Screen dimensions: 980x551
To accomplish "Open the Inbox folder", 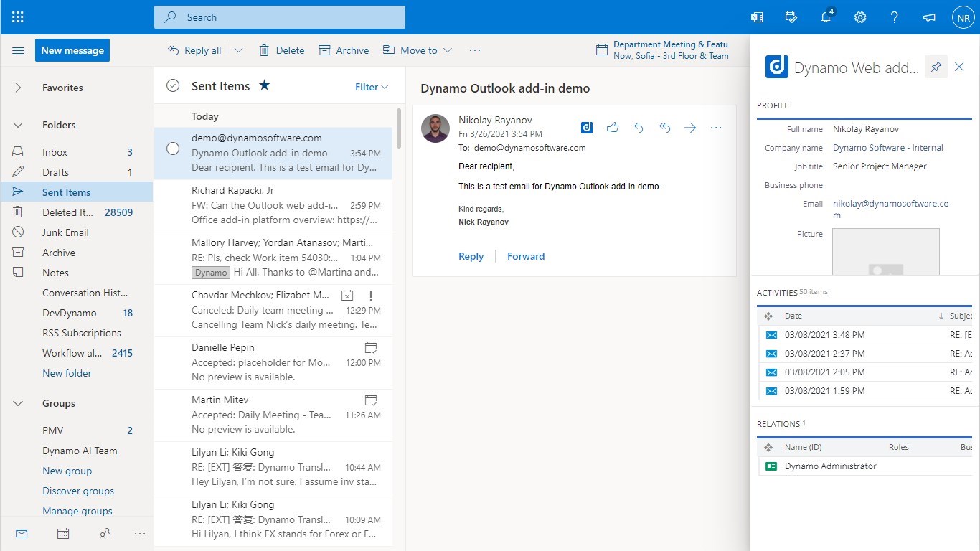I will pos(77,152).
